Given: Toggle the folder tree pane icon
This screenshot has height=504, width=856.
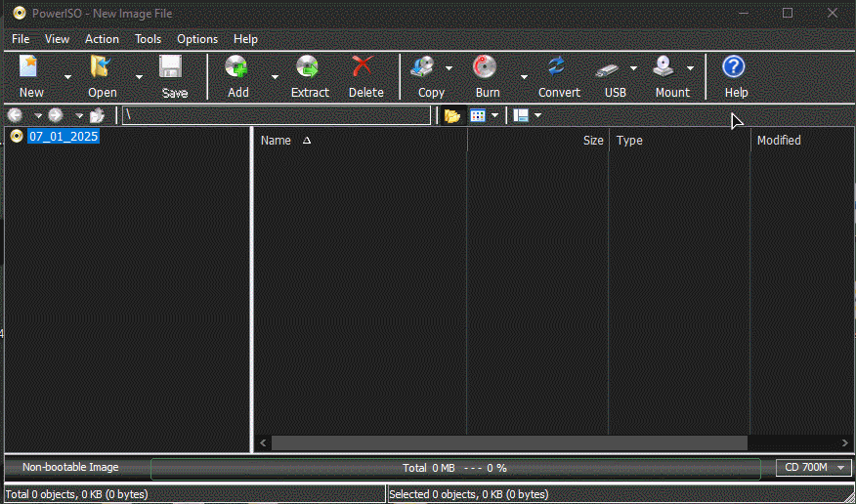Looking at the screenshot, I should click(x=452, y=115).
